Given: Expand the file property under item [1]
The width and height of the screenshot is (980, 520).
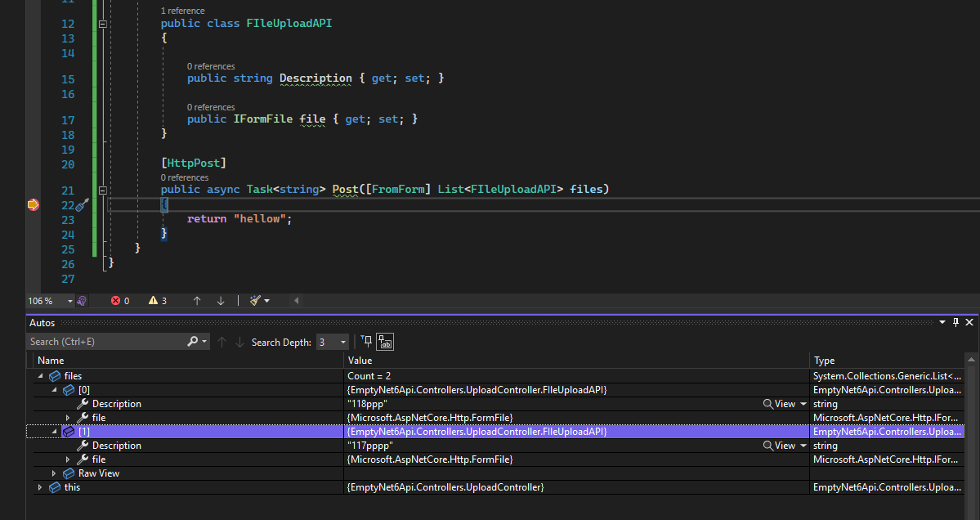Looking at the screenshot, I should pyautogui.click(x=68, y=459).
